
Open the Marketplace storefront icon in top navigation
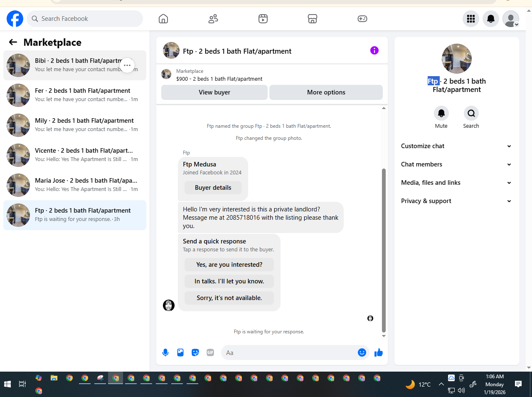(313, 19)
